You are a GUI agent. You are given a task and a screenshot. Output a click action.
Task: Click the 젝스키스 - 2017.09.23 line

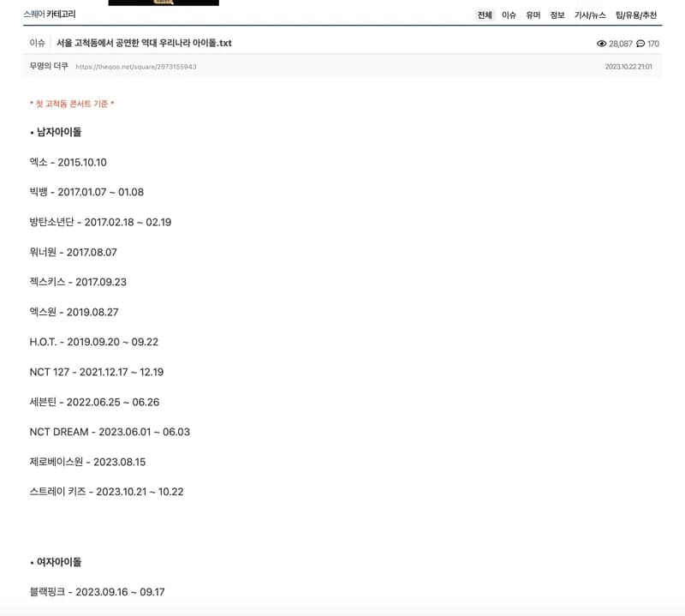coord(78,282)
